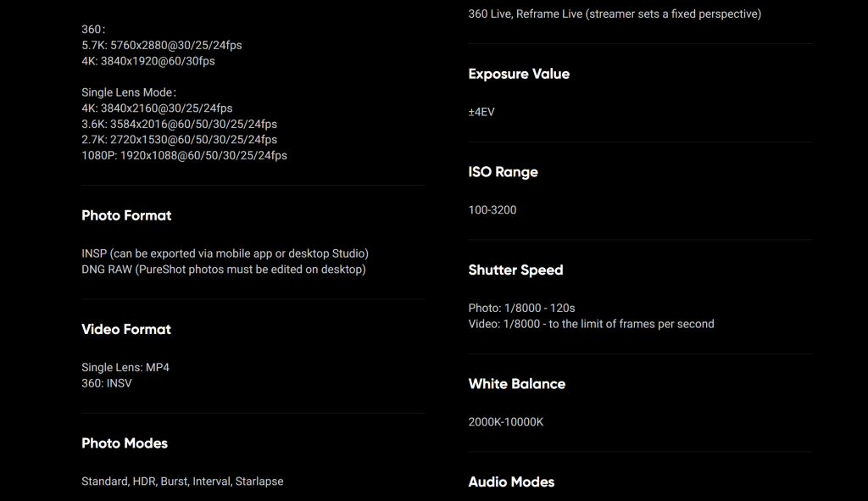Click the Shutter Speed heading
Screen dimensions: 868x501
(515, 270)
